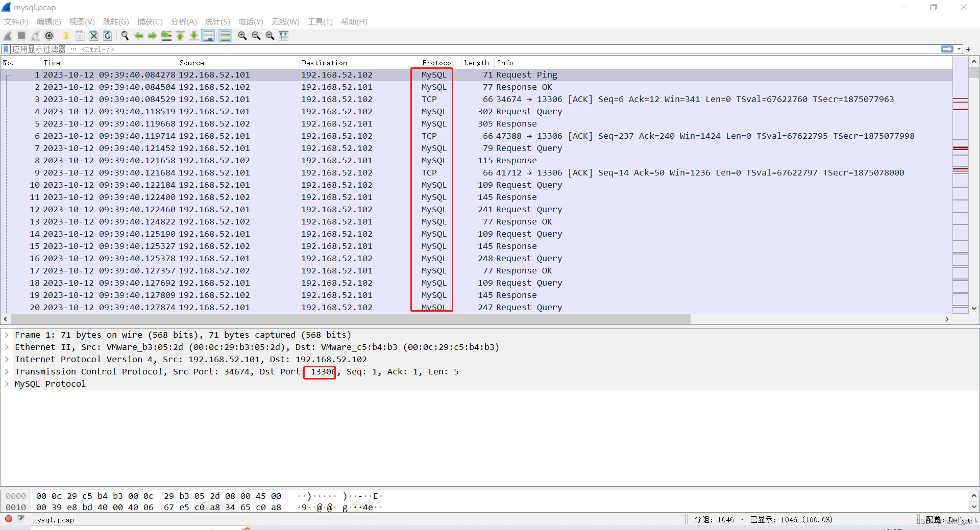Sort by the Source column header
This screenshot has width=980, height=530.
(x=238, y=63)
